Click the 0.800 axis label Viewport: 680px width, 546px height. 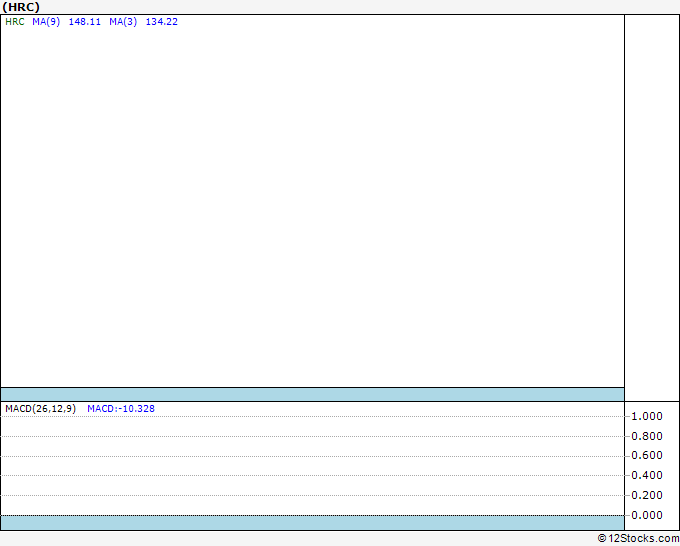[647, 436]
